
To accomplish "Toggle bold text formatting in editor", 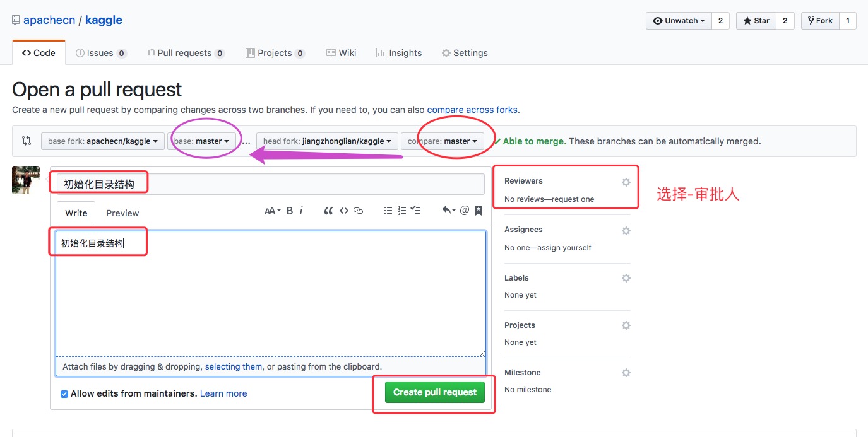I will (x=290, y=211).
